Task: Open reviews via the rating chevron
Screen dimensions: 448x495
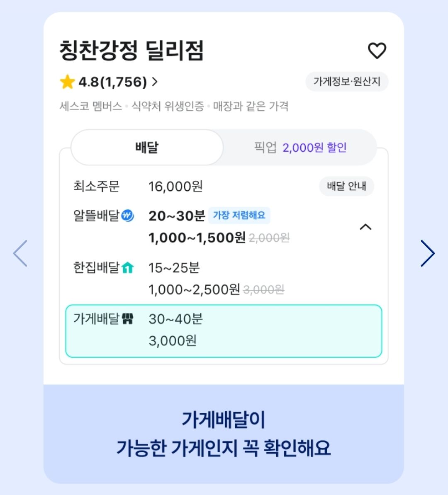Action: point(155,82)
